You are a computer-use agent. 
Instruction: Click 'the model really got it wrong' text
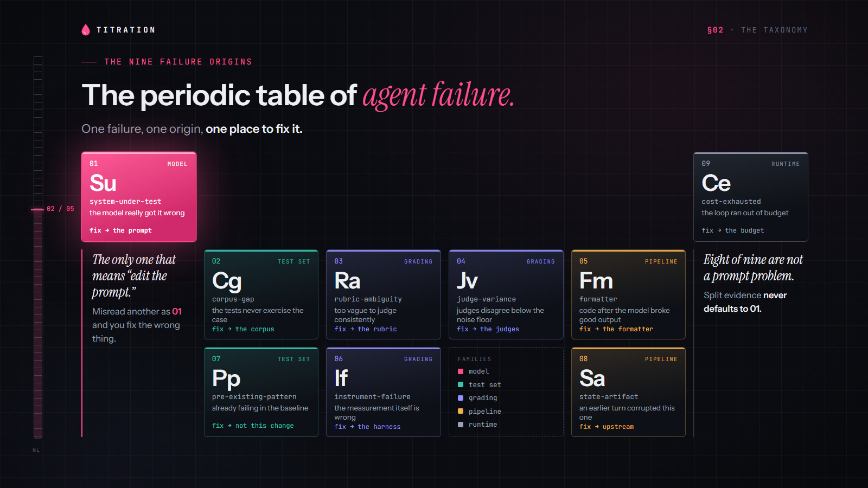point(137,213)
